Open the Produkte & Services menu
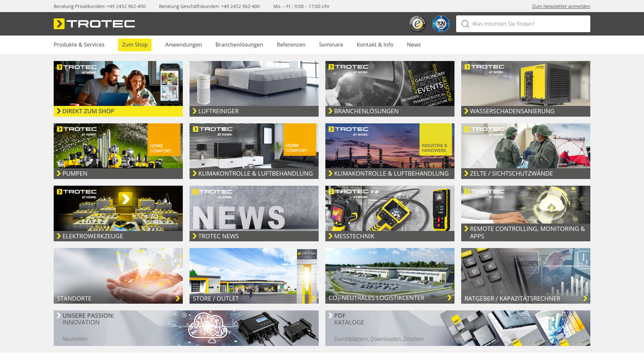644x362 pixels. pyautogui.click(x=79, y=45)
